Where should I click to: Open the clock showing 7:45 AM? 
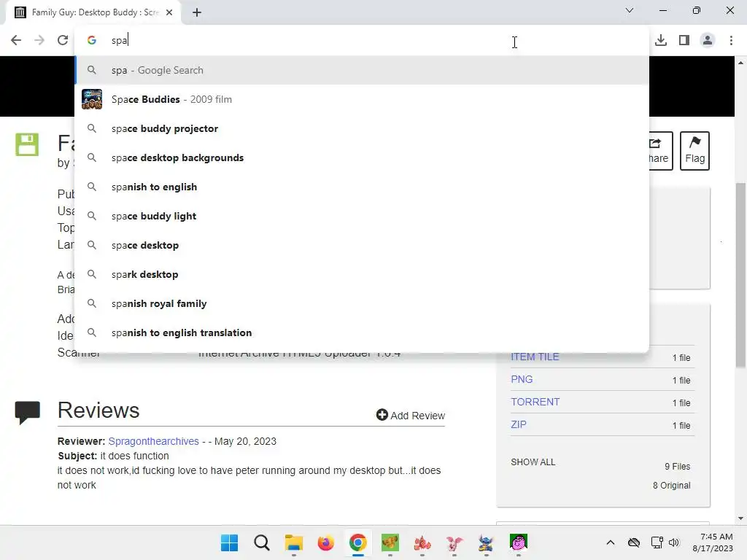click(x=713, y=542)
